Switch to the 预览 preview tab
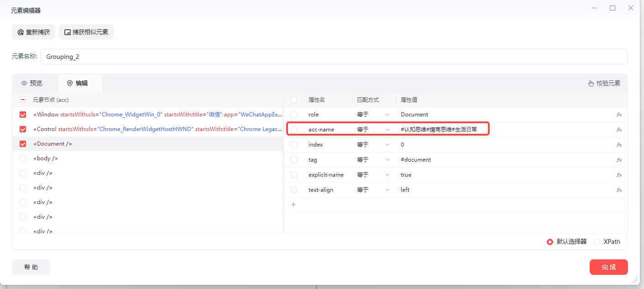 pyautogui.click(x=32, y=83)
